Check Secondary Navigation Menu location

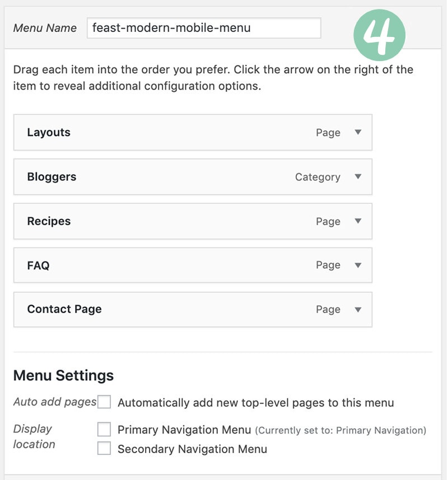pos(104,449)
